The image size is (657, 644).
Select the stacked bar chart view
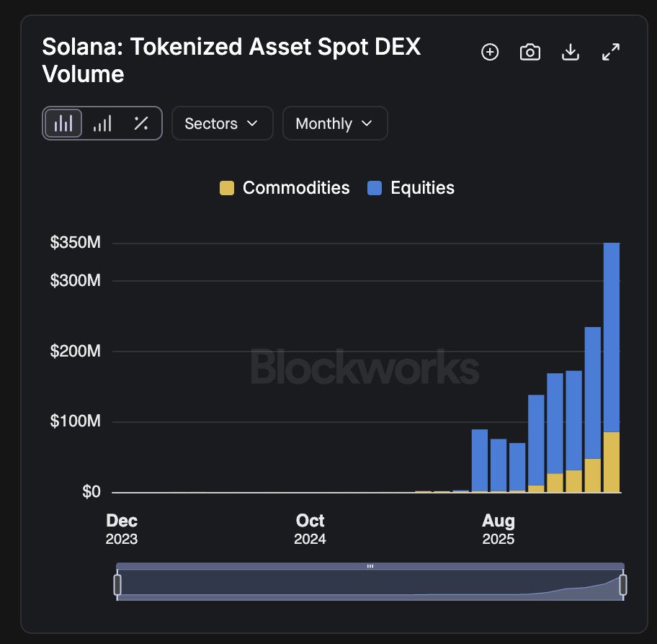pos(63,123)
